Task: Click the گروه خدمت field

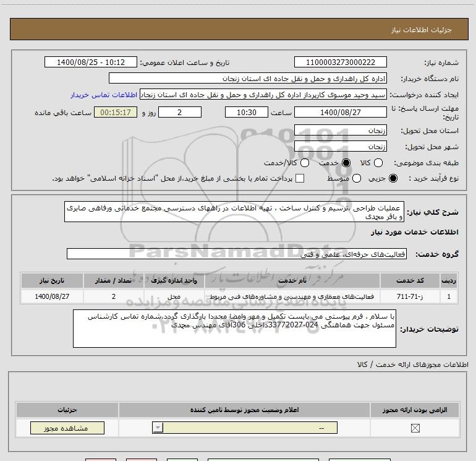Action: coord(237,254)
